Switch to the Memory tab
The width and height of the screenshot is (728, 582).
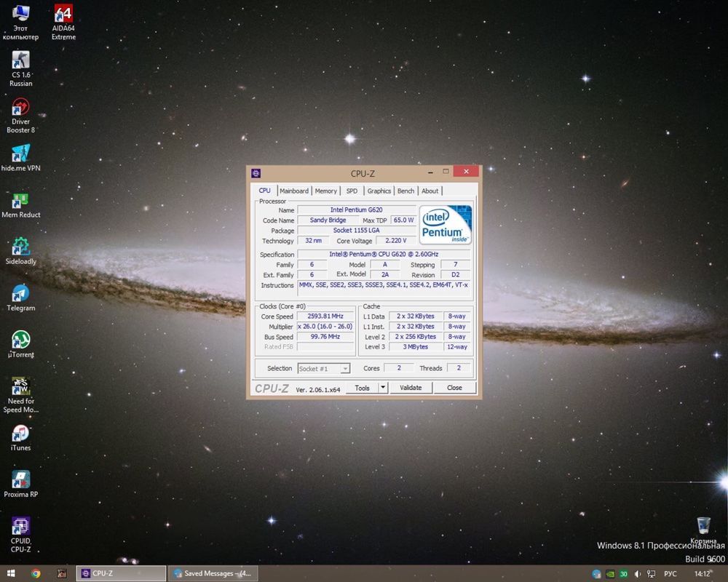[x=326, y=191]
